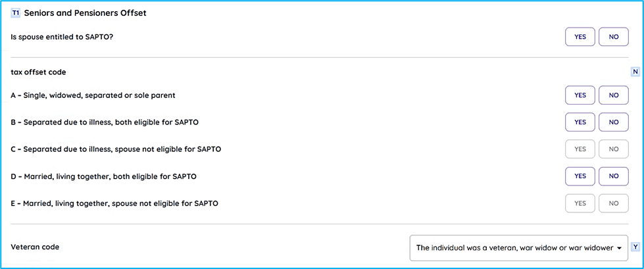Click the Veteran code label

pos(35,247)
